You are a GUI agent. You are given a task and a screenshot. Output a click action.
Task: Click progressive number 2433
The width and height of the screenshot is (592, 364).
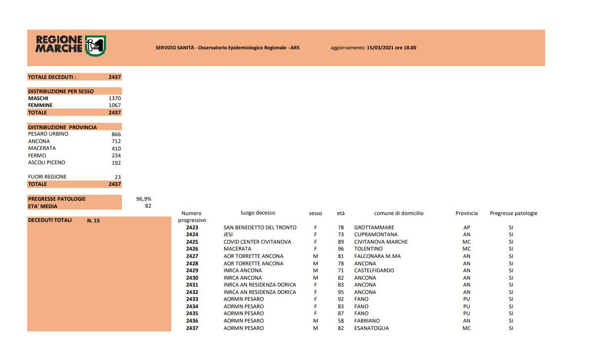tap(192, 299)
